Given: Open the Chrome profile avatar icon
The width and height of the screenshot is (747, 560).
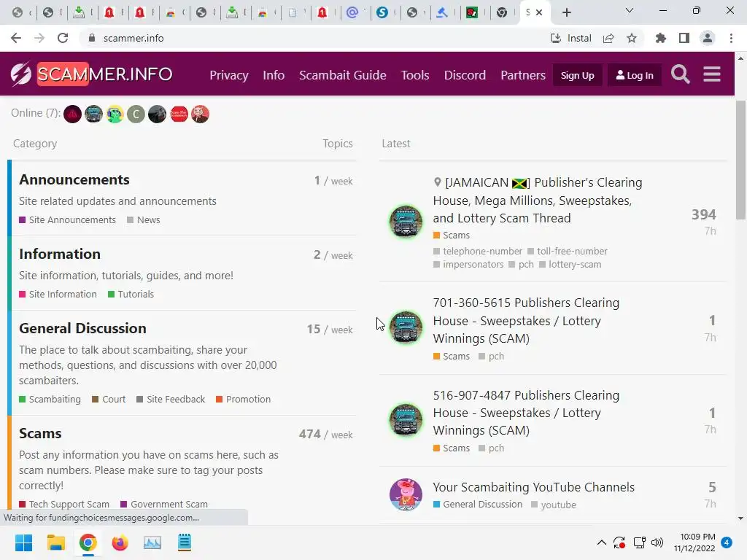Looking at the screenshot, I should pyautogui.click(x=708, y=38).
